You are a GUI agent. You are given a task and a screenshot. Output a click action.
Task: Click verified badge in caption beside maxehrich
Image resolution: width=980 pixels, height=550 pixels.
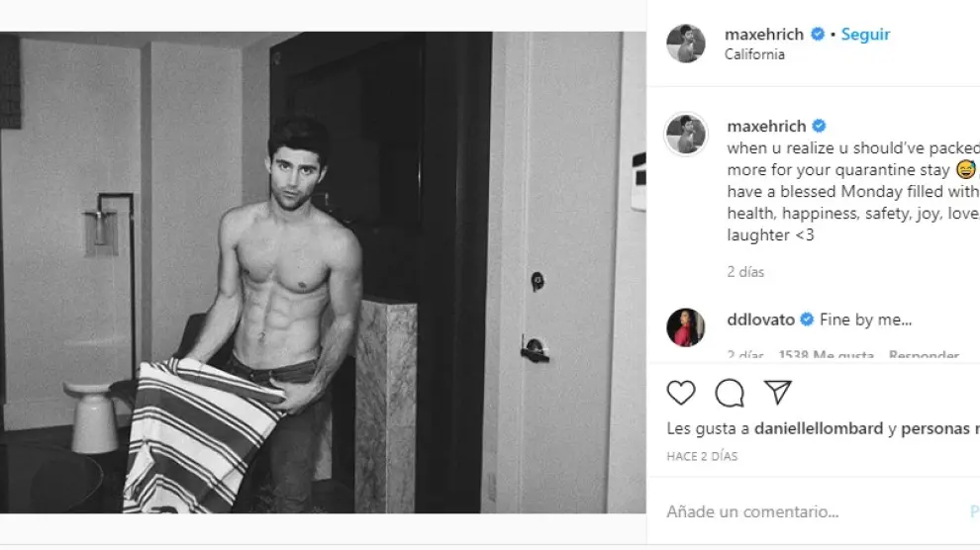[x=819, y=126]
